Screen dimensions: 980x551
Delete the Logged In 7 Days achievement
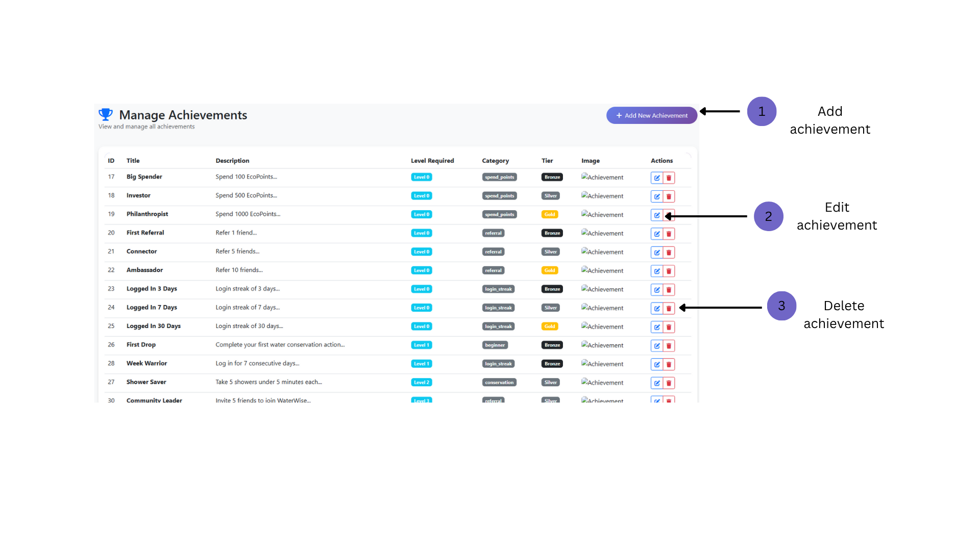pyautogui.click(x=669, y=308)
